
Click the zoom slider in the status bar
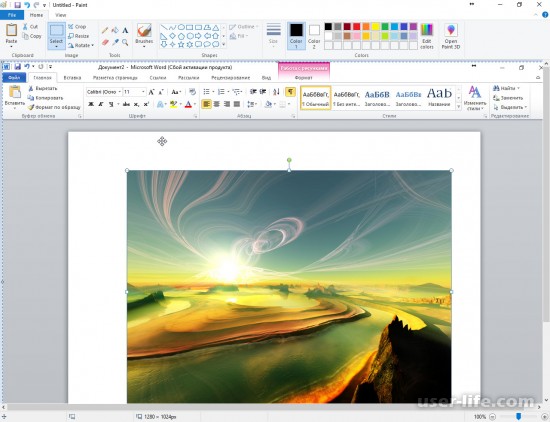pyautogui.click(x=518, y=417)
